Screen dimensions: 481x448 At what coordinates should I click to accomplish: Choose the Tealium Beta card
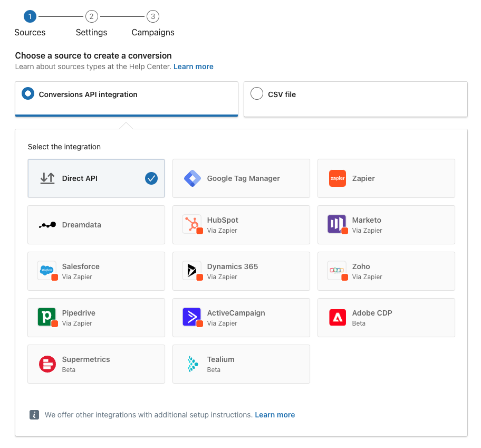pyautogui.click(x=241, y=364)
